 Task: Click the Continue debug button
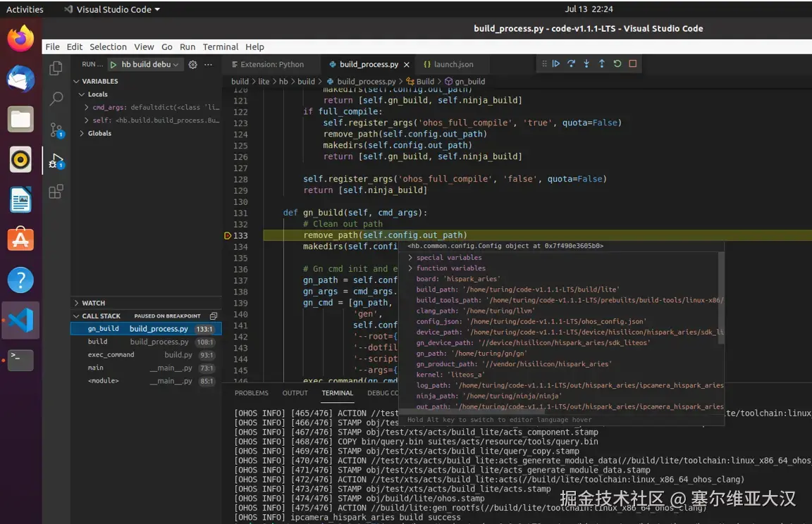pos(556,64)
